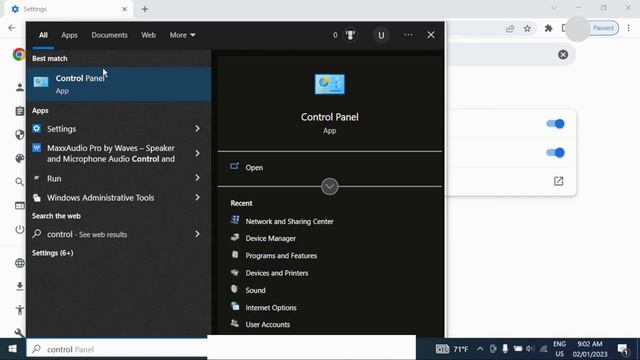Toggle the first blue switch in Chrome settings
Image resolution: width=640 pixels, height=360 pixels.
click(556, 124)
